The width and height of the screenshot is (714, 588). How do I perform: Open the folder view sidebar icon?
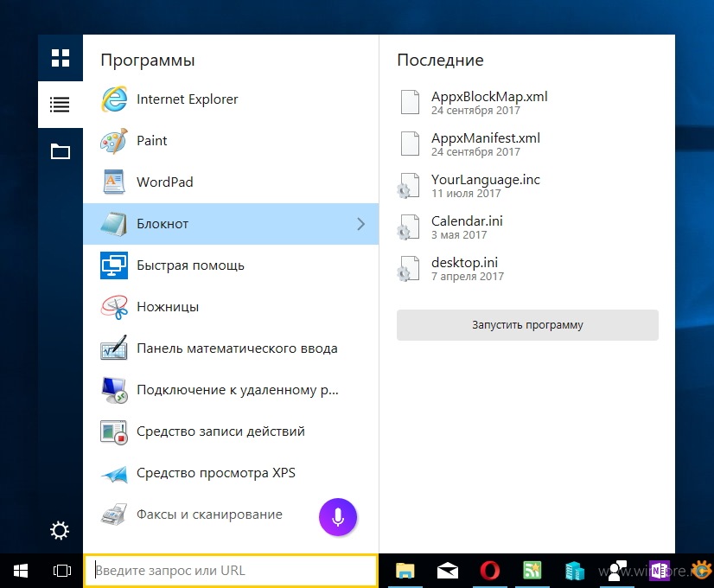coord(61,151)
